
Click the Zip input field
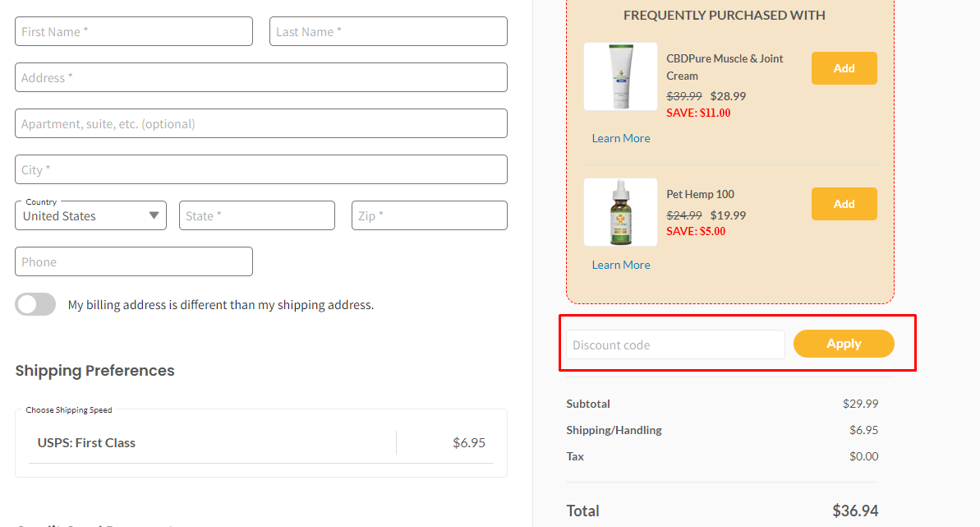430,215
